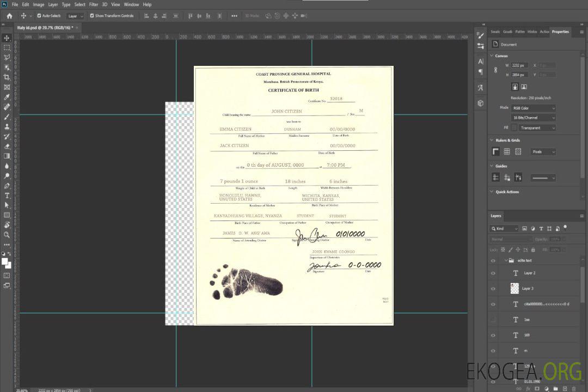
Task: Toggle rulers display button in Properties
Action: pyautogui.click(x=496, y=151)
